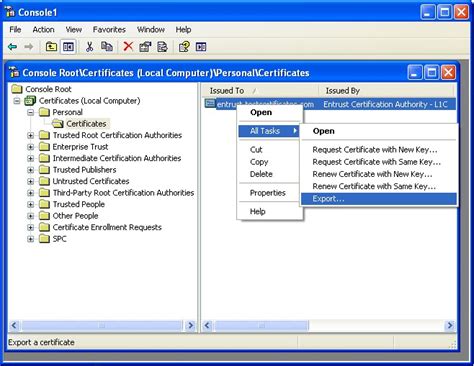
Task: Click right arrow of tree pane scrollbar
Action: 191,325
